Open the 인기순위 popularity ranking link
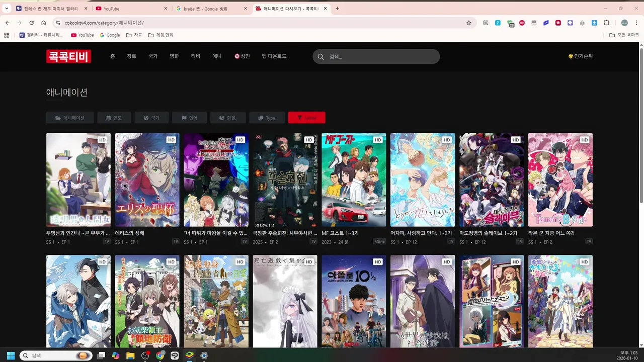The height and width of the screenshot is (362, 644). pyautogui.click(x=580, y=56)
